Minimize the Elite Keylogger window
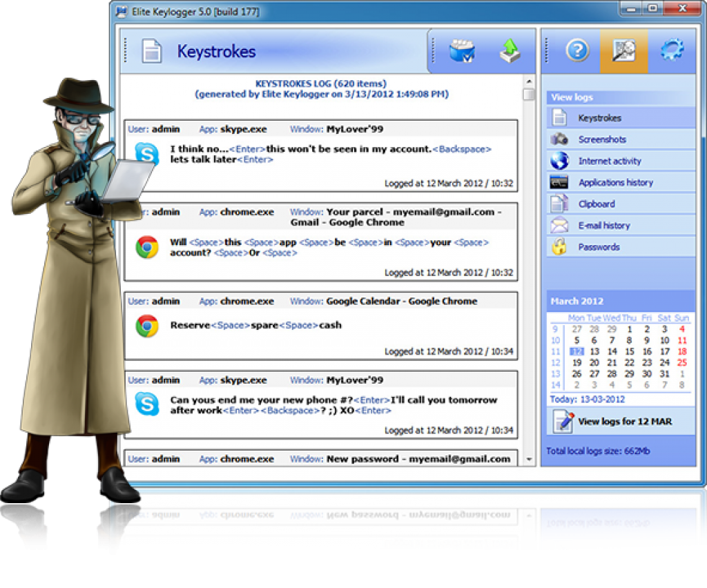 coord(631,8)
